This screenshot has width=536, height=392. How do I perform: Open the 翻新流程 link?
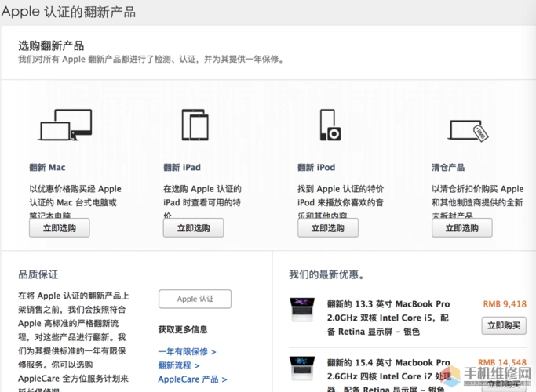[x=179, y=365]
